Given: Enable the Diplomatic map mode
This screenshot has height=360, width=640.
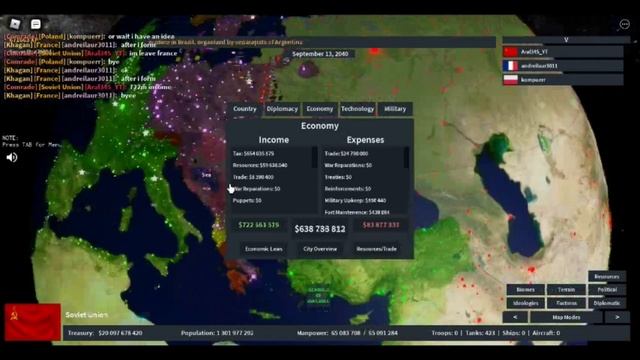Looking at the screenshot, I should (607, 303).
